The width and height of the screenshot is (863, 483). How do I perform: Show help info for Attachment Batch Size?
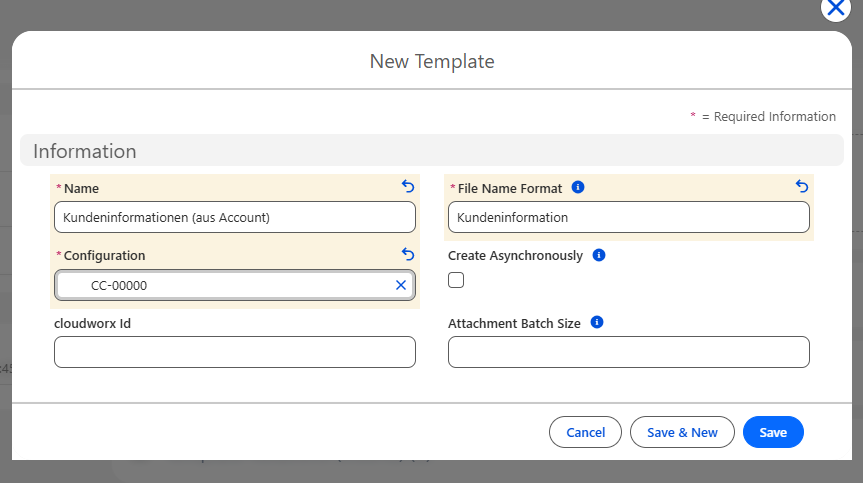pyautogui.click(x=597, y=323)
